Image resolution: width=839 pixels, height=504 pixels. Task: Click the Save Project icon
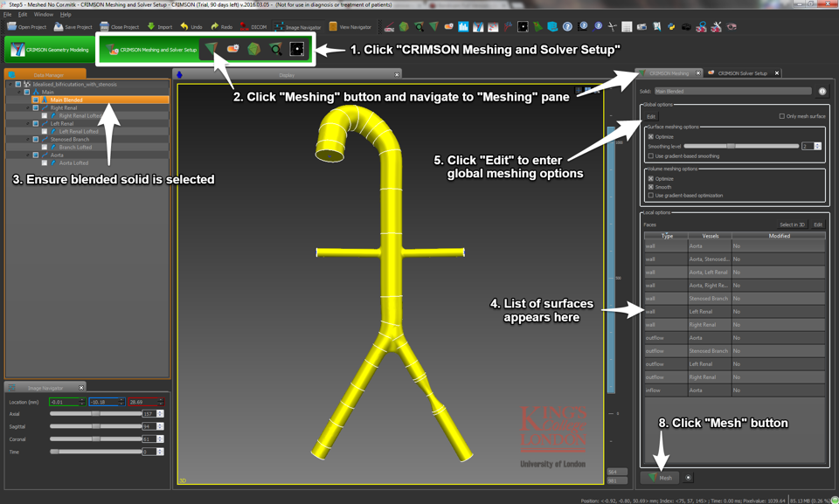pyautogui.click(x=59, y=27)
